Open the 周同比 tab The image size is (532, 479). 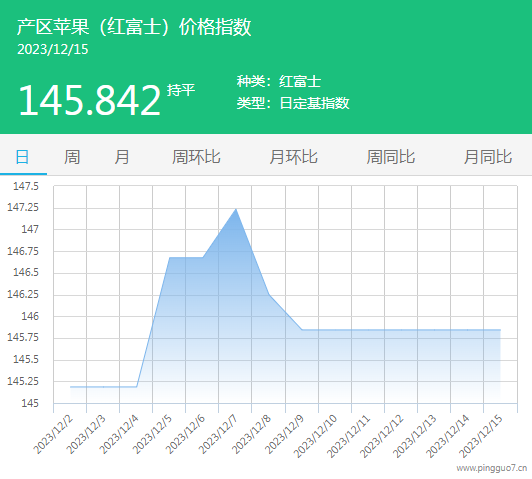pos(391,157)
